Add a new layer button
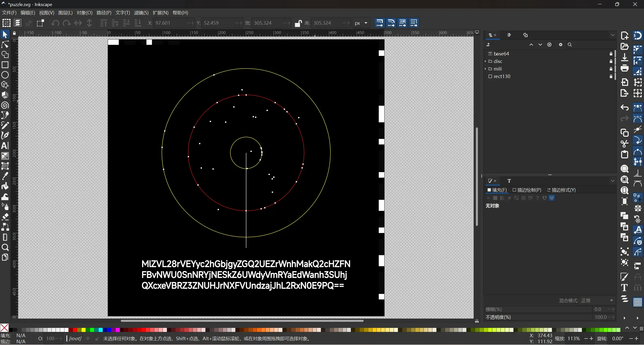Screen dimensions: 644x345 click(x=488, y=45)
